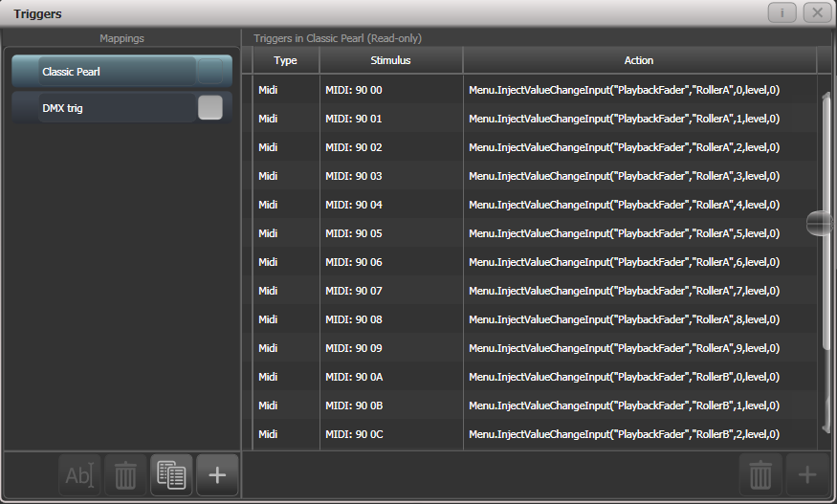Select the MIDI: 90 02 stimulus cell
Image resolution: width=837 pixels, height=504 pixels.
click(391, 147)
